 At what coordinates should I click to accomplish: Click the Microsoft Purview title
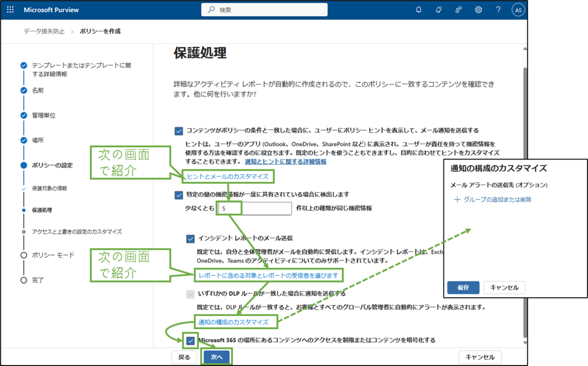(x=51, y=10)
